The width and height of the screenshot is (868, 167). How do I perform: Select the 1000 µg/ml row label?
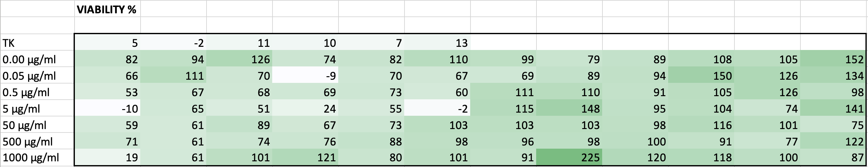pos(37,157)
